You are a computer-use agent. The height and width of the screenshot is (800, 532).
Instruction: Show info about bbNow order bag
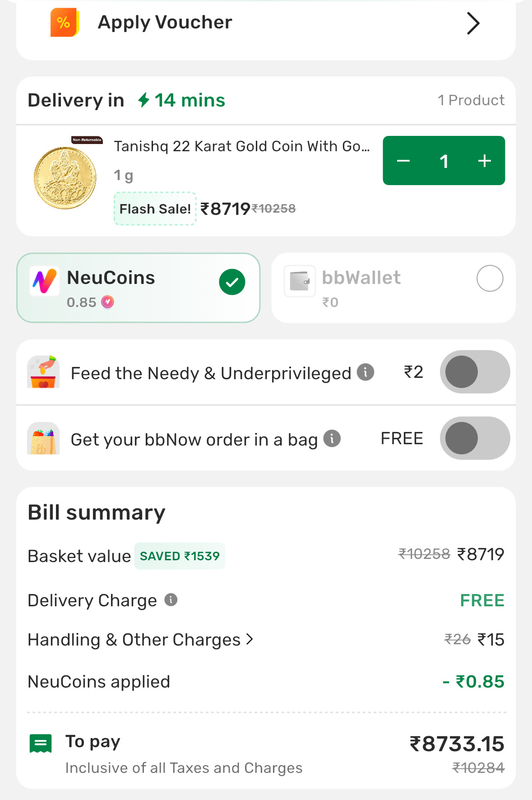pos(332,438)
